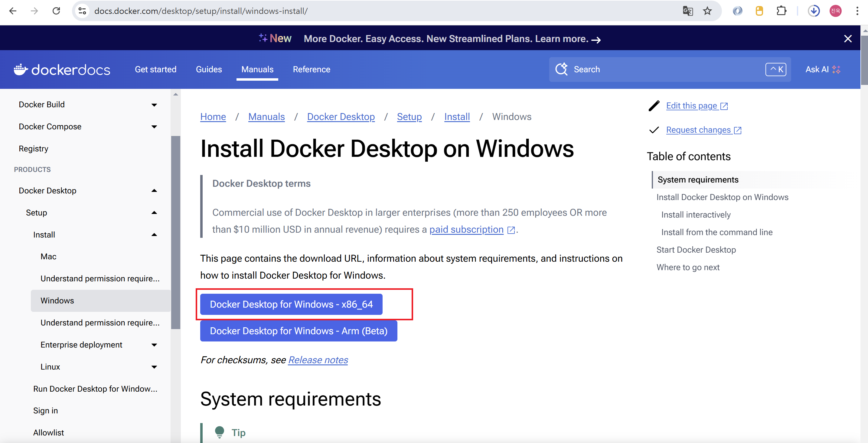Expand the Docker Compose sidebar section
The height and width of the screenshot is (443, 868).
click(x=154, y=127)
